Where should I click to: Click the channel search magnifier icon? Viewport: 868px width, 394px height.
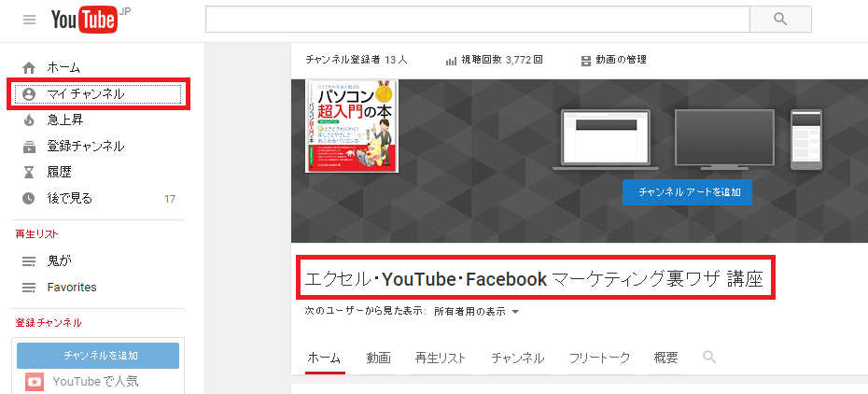(709, 357)
